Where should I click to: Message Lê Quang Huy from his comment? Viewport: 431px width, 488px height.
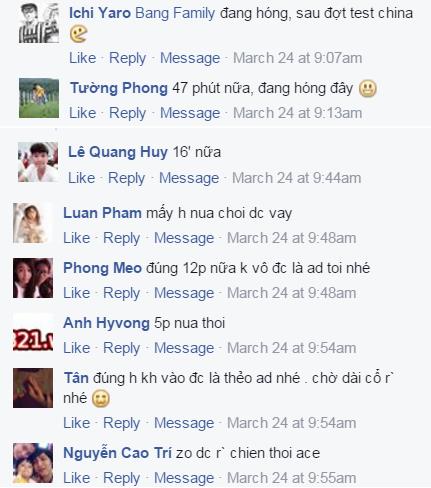point(189,178)
